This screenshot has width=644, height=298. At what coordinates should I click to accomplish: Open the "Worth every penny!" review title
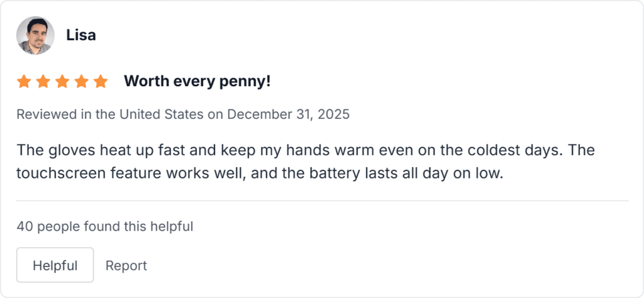coord(197,81)
